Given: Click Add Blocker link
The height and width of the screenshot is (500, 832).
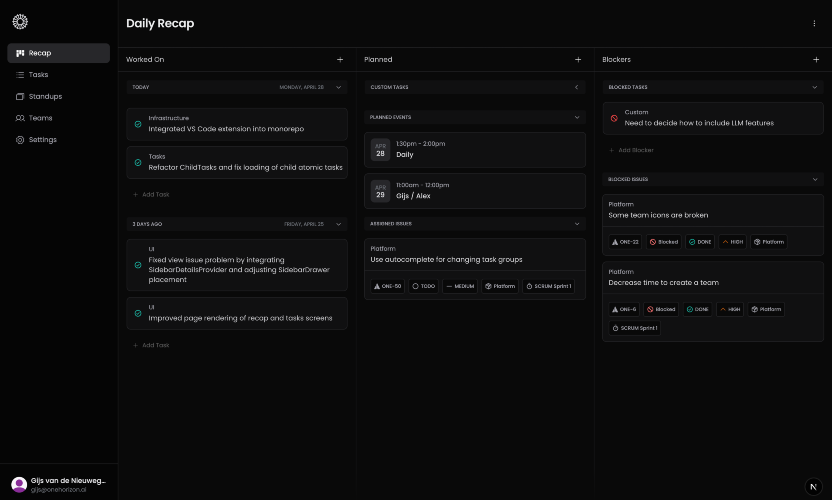Looking at the screenshot, I should 635,150.
